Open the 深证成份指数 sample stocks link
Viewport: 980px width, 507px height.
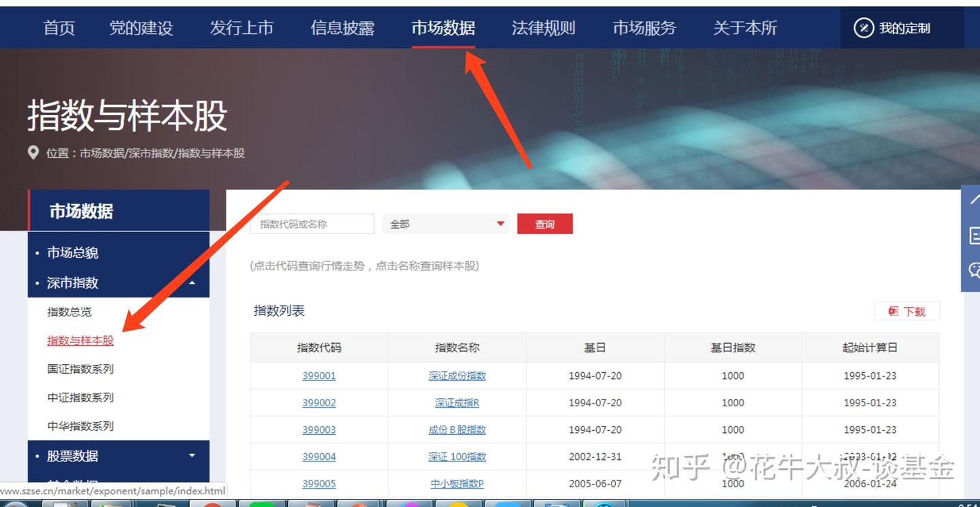457,375
